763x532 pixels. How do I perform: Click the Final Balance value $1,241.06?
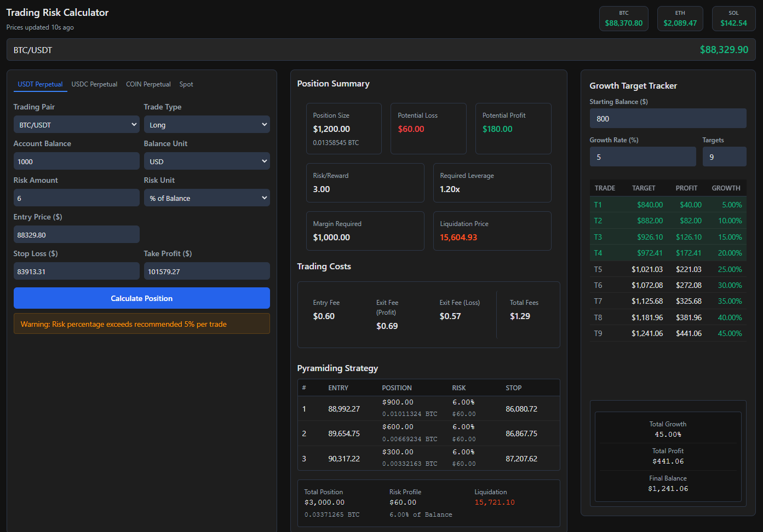[x=668, y=489]
